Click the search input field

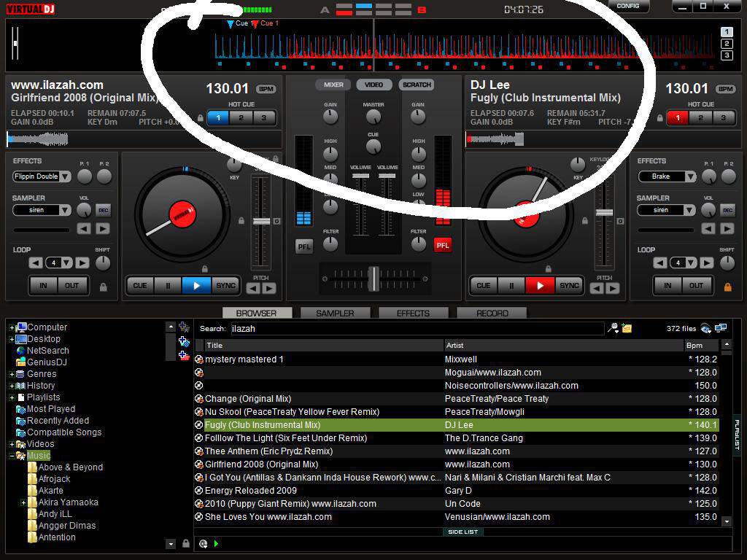pyautogui.click(x=417, y=329)
